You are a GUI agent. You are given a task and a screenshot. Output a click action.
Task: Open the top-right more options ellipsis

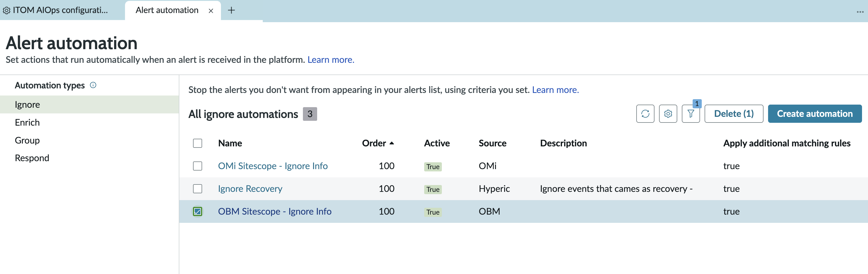pos(860,12)
